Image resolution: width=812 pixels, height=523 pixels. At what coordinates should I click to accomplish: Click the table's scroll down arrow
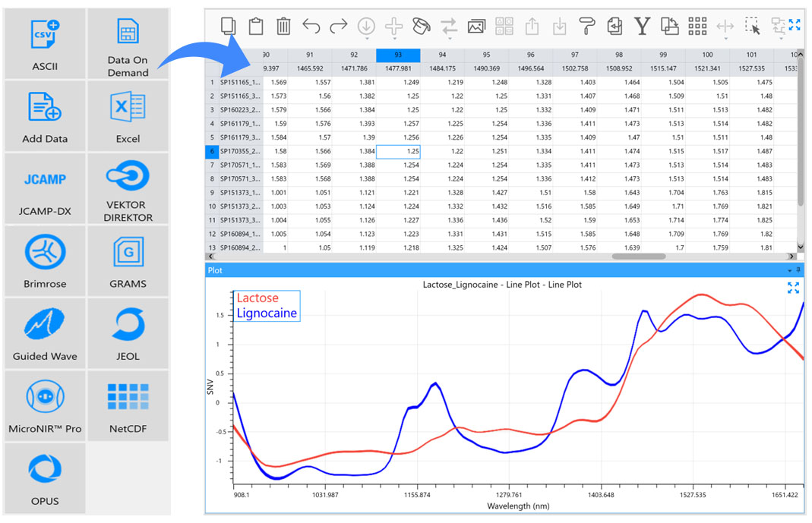pyautogui.click(x=801, y=247)
